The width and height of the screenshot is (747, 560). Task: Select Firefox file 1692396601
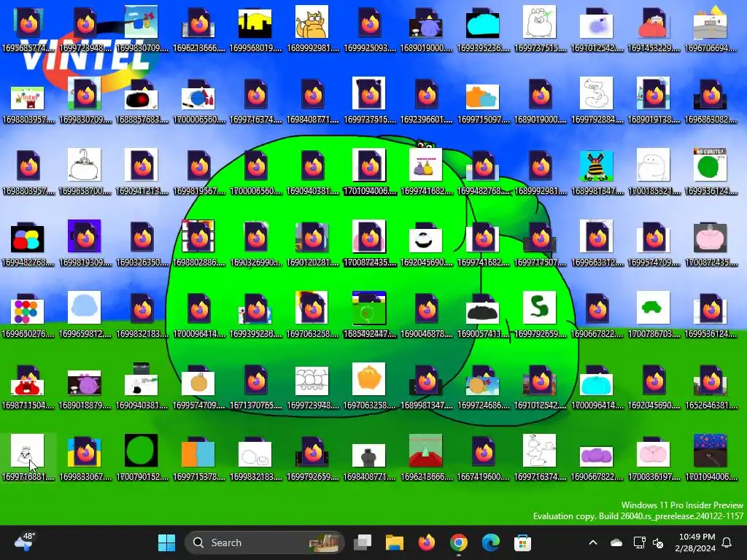tap(426, 101)
